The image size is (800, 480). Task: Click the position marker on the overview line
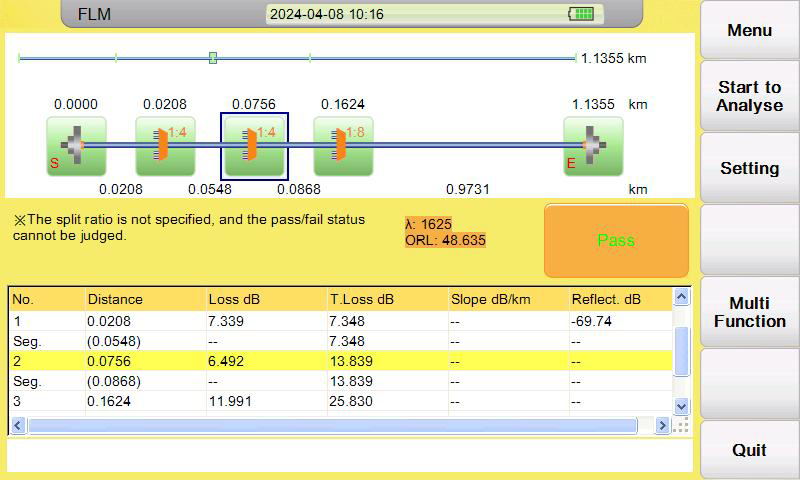(213, 58)
